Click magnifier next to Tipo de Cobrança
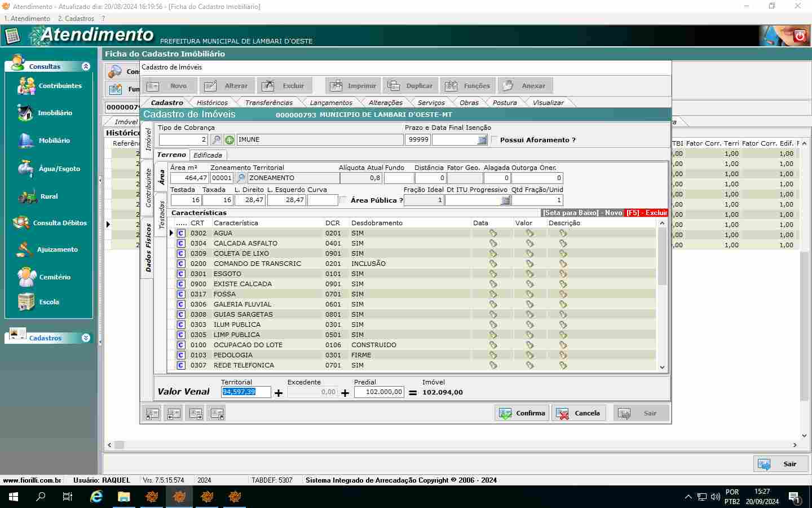Screen dimensions: 812x508 216,139
